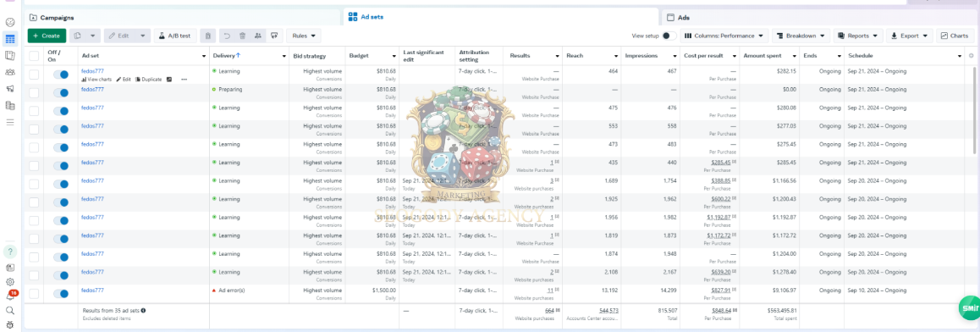Click the green SMIT chat bubble

[969, 308]
